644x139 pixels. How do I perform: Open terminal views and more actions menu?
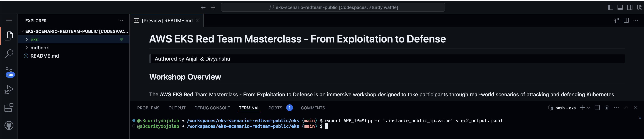(x=617, y=108)
